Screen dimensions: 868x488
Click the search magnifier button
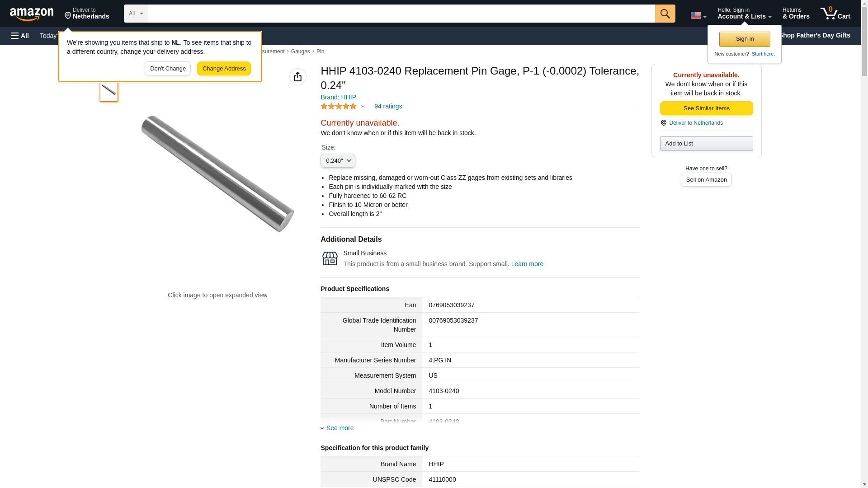(x=665, y=14)
